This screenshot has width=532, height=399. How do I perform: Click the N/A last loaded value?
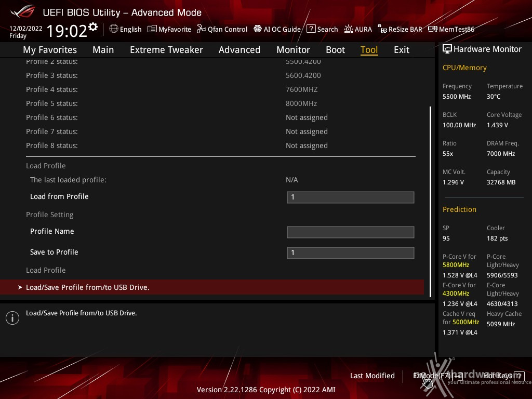point(292,180)
